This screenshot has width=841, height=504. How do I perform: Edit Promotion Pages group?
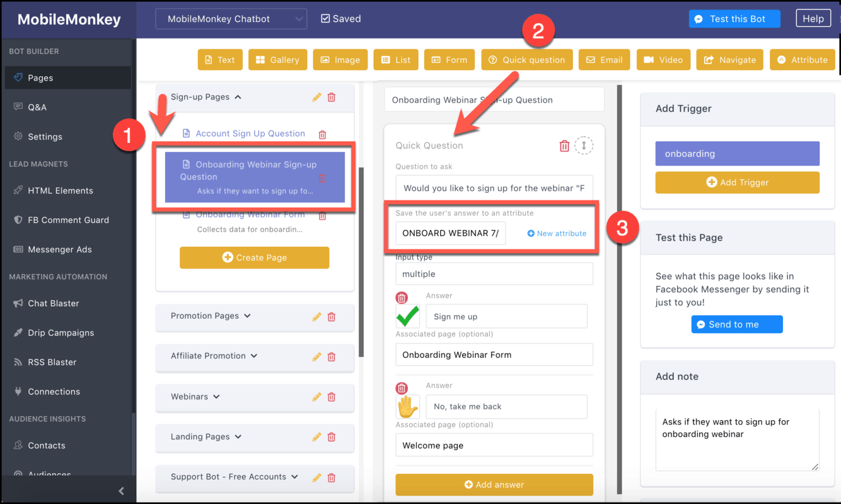point(317,317)
